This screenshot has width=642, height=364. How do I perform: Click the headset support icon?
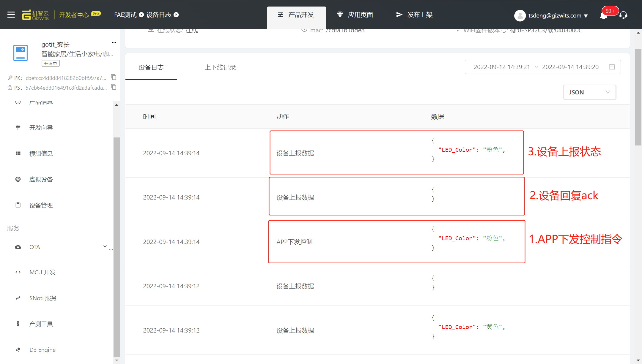pyautogui.click(x=624, y=15)
